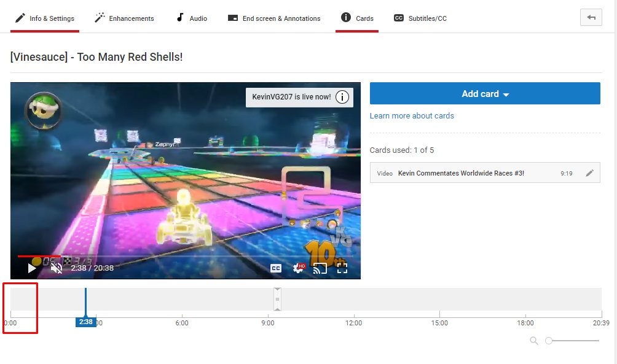Screen dimensions: 617x364
Task: Unmute the video player
Action: coord(57,268)
